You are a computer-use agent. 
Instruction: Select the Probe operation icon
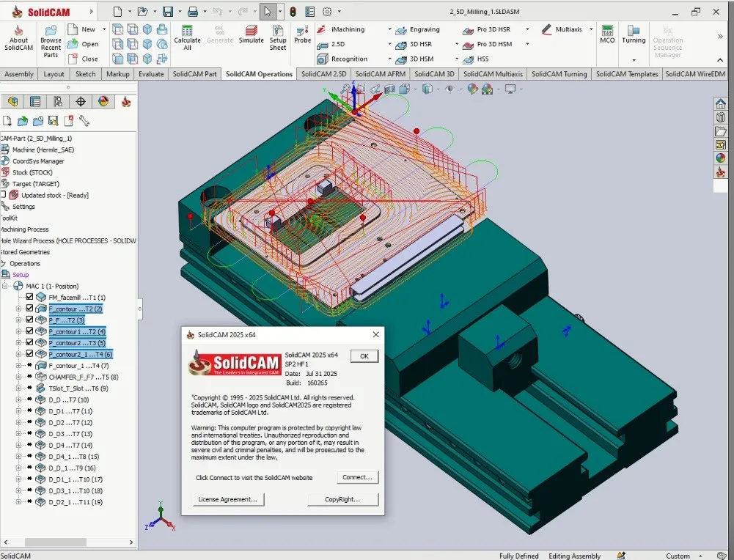click(x=302, y=34)
